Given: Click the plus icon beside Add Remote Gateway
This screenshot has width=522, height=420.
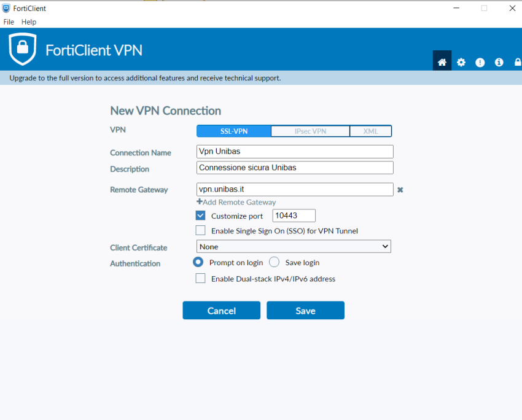Looking at the screenshot, I should tap(200, 201).
